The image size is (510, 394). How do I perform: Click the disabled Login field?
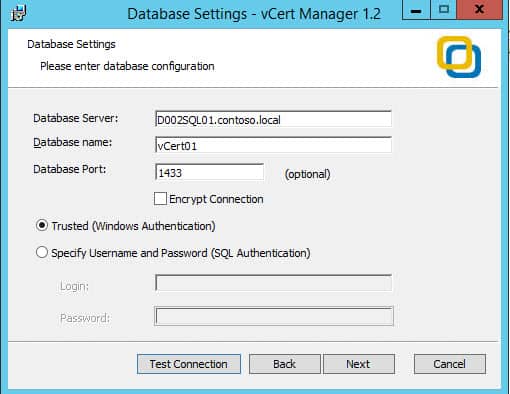pyautogui.click(x=273, y=283)
